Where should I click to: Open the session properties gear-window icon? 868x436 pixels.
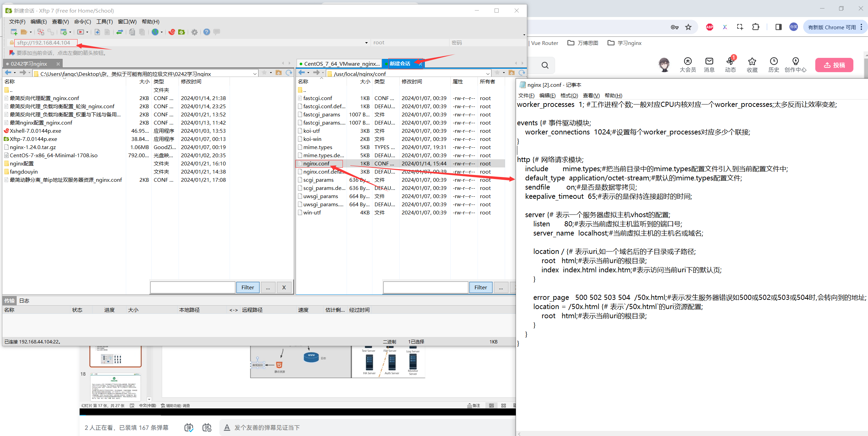(64, 32)
